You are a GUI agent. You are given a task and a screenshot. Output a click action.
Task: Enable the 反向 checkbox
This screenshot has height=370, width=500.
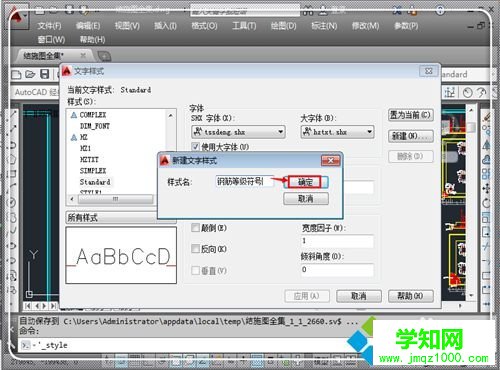[x=196, y=248]
